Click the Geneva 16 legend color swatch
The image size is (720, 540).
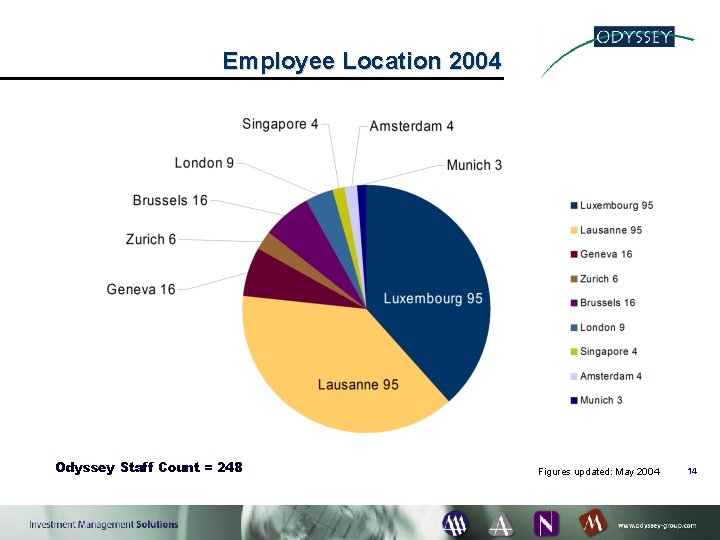574,254
